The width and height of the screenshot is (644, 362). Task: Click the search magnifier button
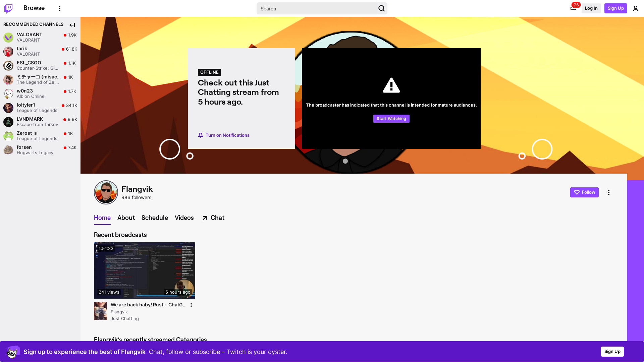pyautogui.click(x=382, y=8)
